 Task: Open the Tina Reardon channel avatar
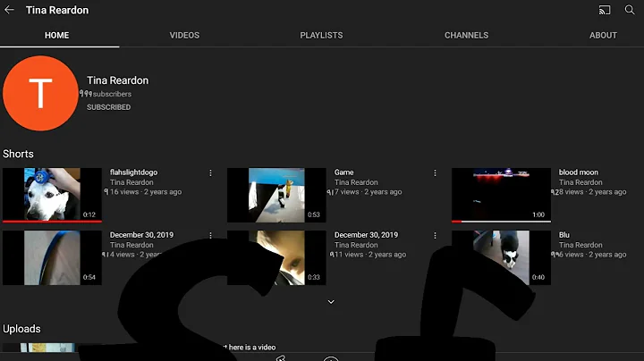(40, 94)
